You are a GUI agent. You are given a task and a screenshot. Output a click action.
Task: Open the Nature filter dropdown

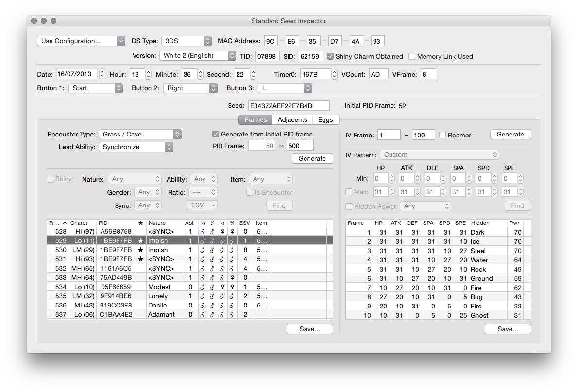(135, 179)
